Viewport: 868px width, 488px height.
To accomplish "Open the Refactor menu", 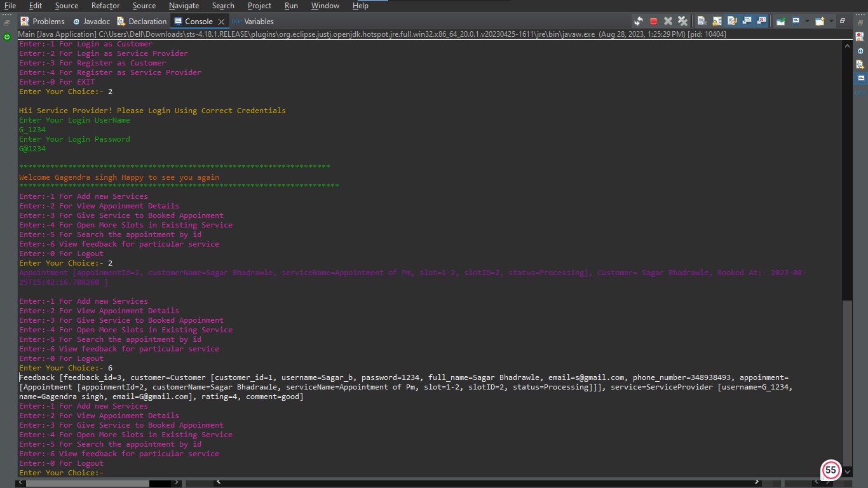I will click(105, 6).
